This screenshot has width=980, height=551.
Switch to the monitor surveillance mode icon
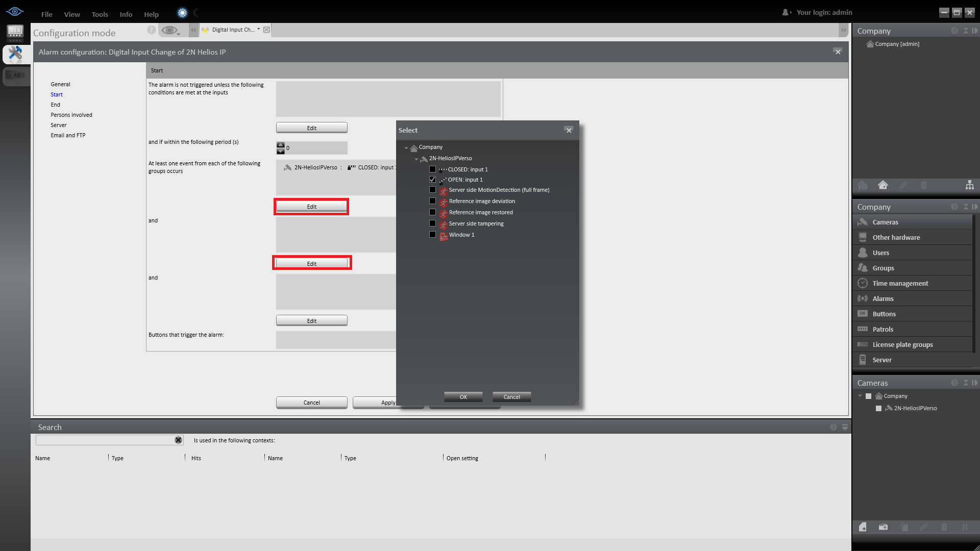tap(15, 33)
